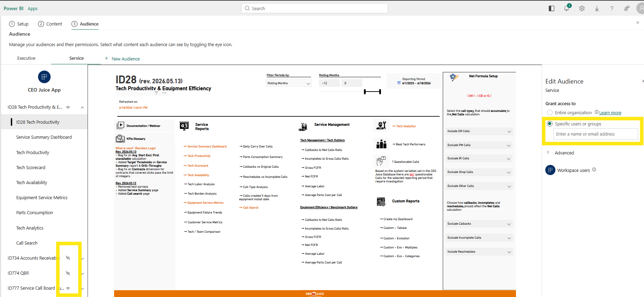644x297 pixels.
Task: Click the rolling months range slider
Action: [x=372, y=92]
